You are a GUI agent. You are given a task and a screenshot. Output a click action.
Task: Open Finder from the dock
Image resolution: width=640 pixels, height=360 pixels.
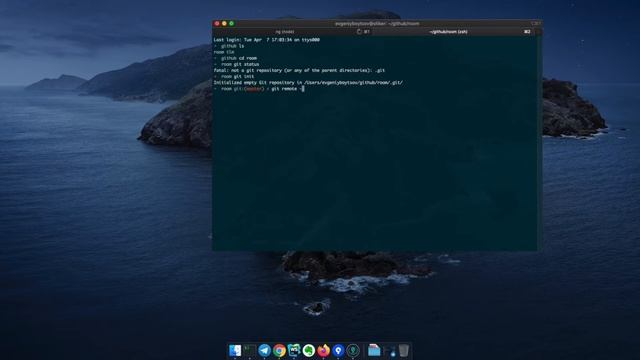coord(235,350)
